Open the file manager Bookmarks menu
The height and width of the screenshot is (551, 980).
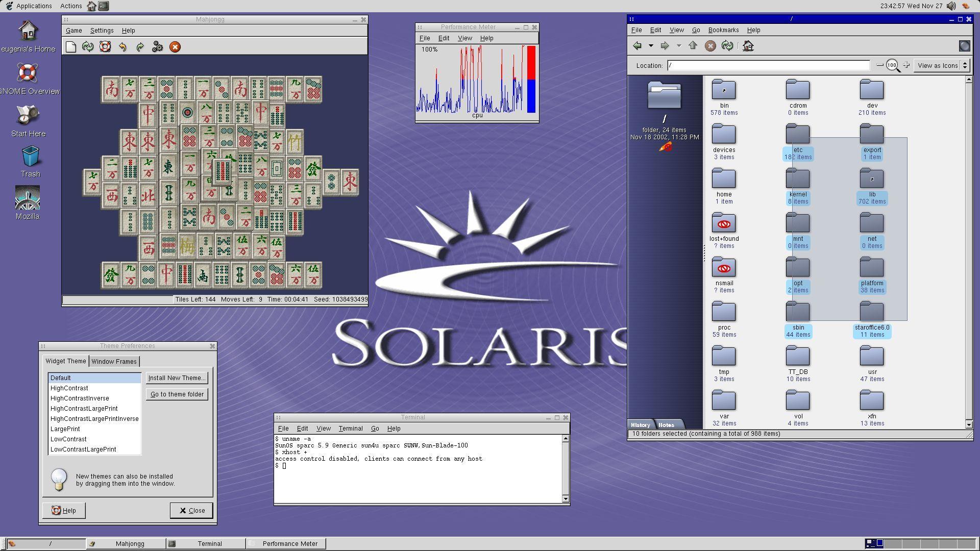pos(723,30)
